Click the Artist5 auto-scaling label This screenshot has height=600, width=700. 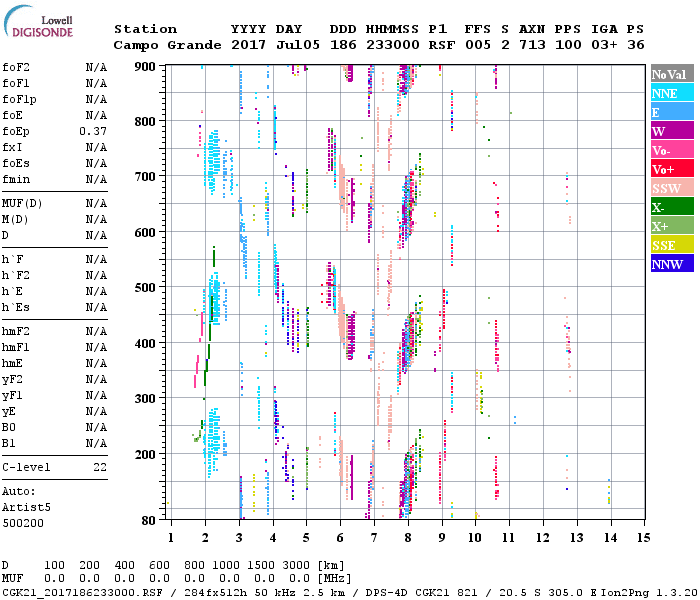(x=25, y=507)
